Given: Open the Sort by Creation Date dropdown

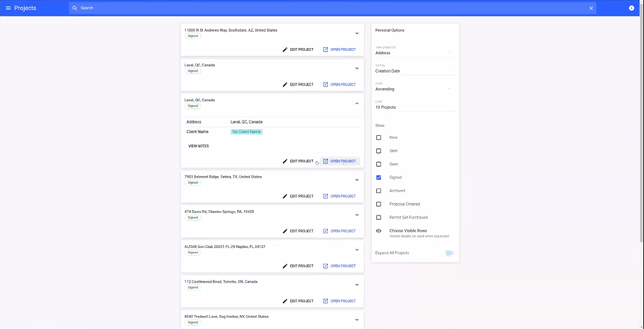Looking at the screenshot, I should coord(414,71).
